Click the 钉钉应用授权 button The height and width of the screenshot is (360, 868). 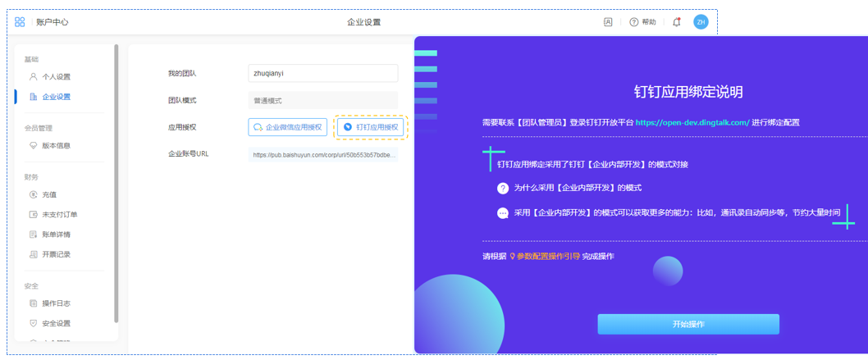[371, 127]
